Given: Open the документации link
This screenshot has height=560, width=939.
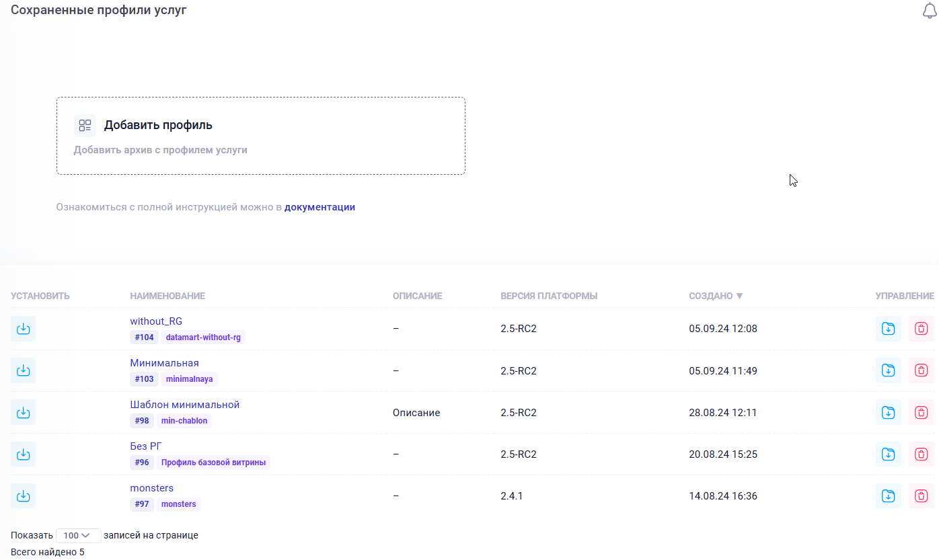Looking at the screenshot, I should point(320,207).
